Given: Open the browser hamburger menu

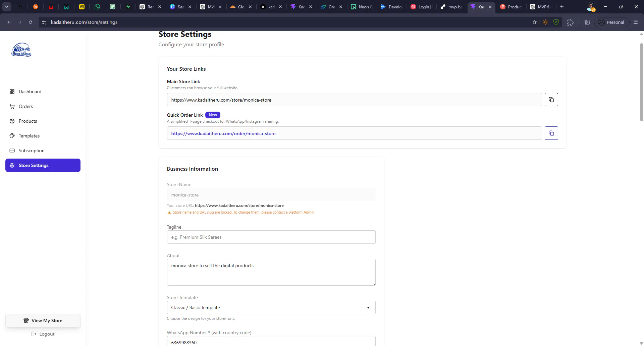Looking at the screenshot, I should coord(635,22).
